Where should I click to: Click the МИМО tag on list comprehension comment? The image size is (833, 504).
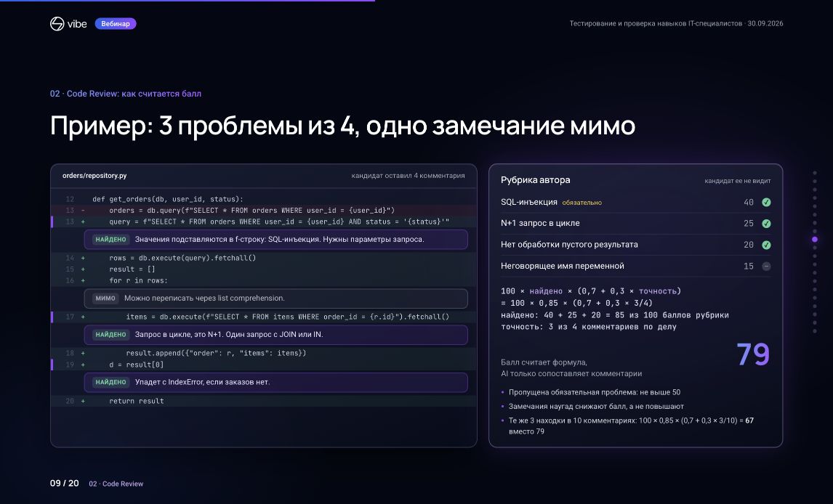[105, 298]
